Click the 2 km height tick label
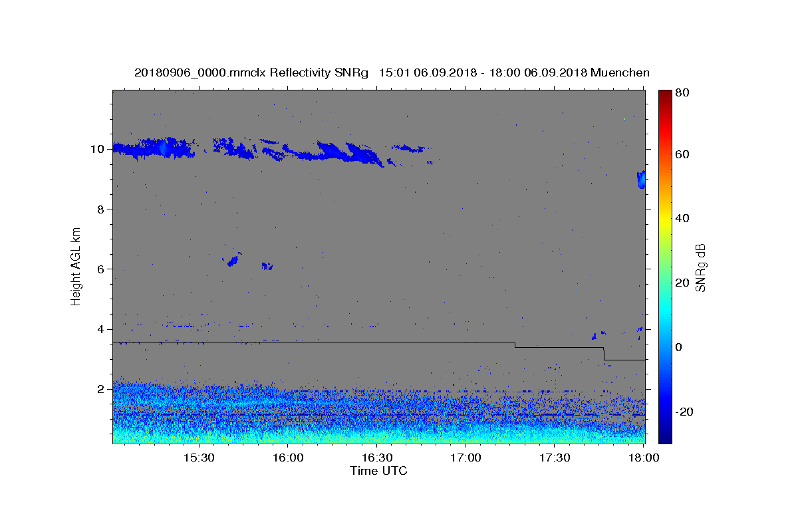The height and width of the screenshot is (532, 798). click(101, 388)
